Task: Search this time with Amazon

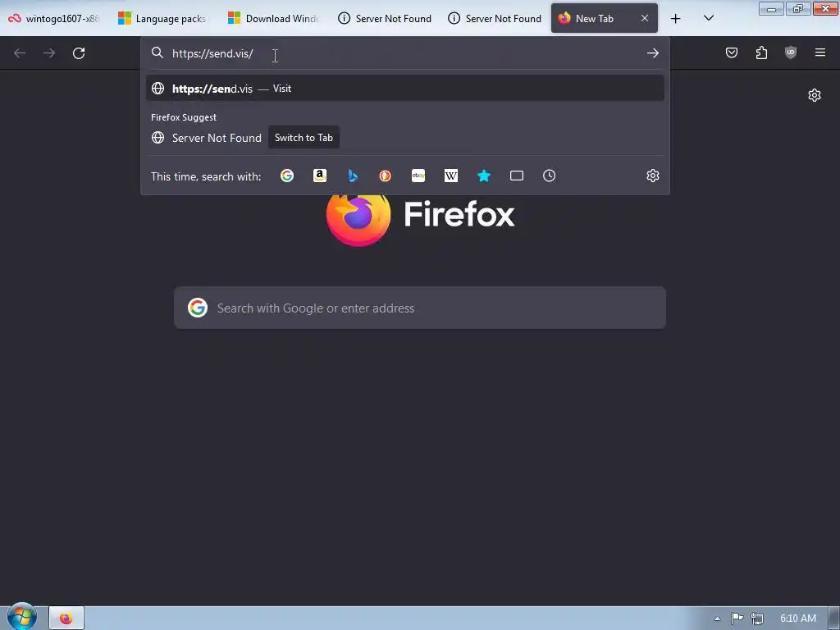Action: point(320,176)
